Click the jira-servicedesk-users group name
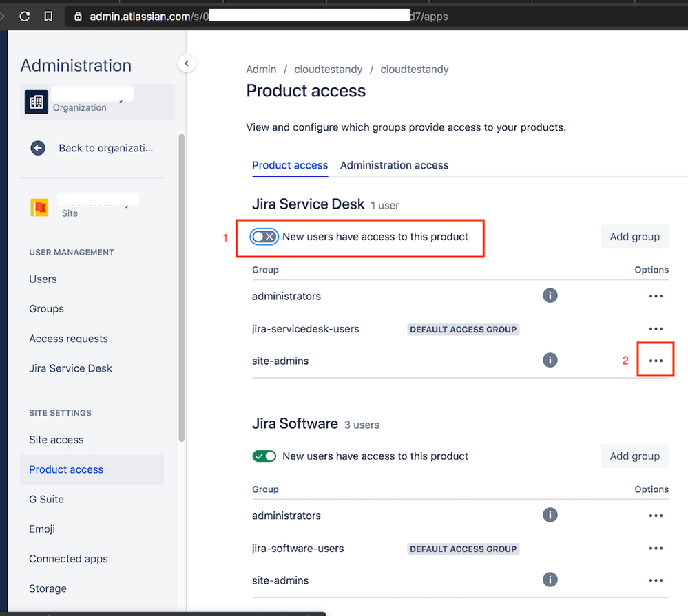Screen dimensions: 688x616 (x=305, y=329)
